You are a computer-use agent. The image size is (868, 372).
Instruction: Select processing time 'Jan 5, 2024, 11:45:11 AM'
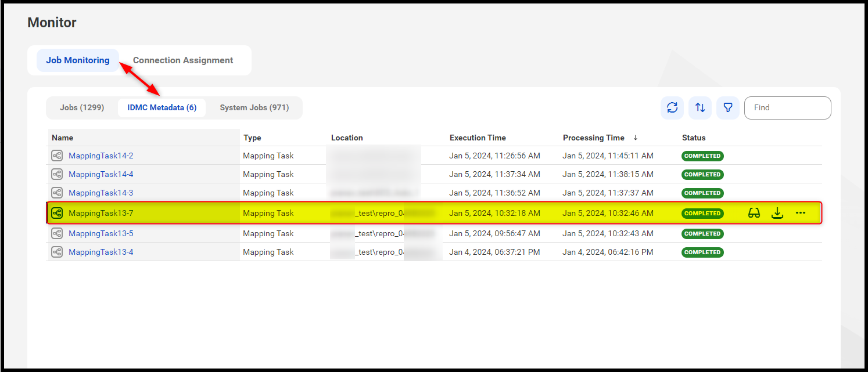pos(608,156)
